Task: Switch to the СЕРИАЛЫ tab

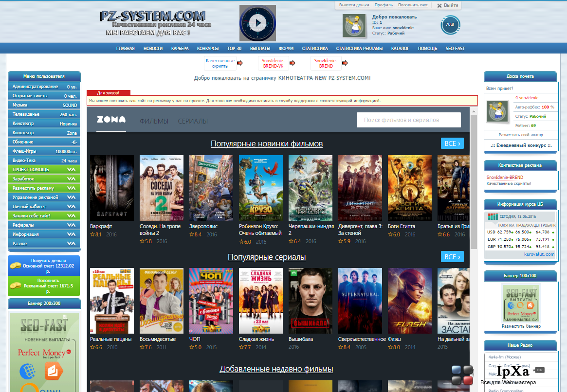Action: (x=193, y=121)
